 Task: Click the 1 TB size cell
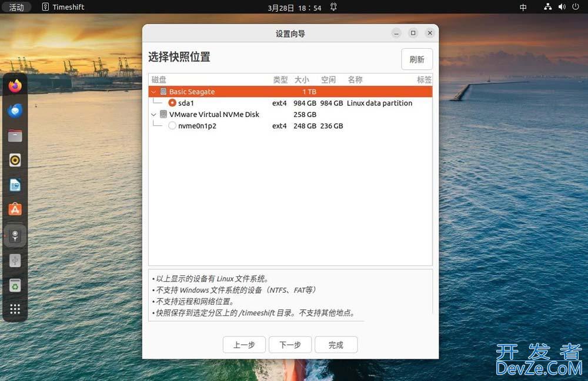309,92
